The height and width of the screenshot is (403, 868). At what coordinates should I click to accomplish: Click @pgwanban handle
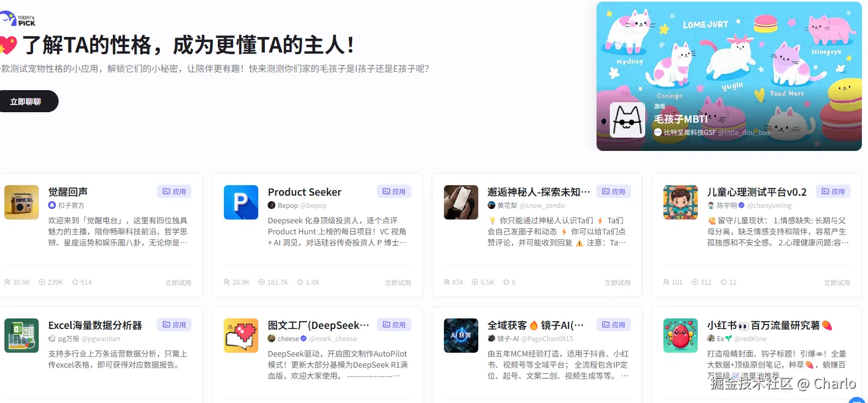point(101,338)
